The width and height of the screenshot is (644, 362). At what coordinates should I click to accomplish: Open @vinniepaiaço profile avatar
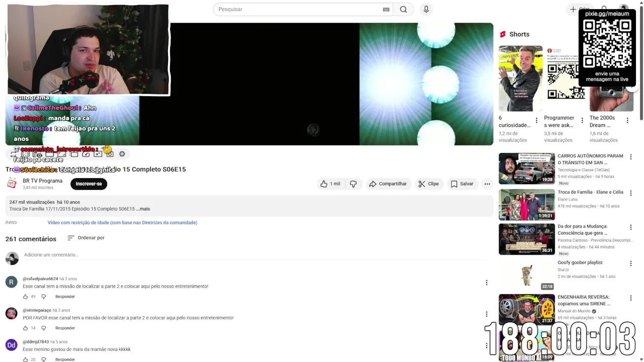point(12,313)
